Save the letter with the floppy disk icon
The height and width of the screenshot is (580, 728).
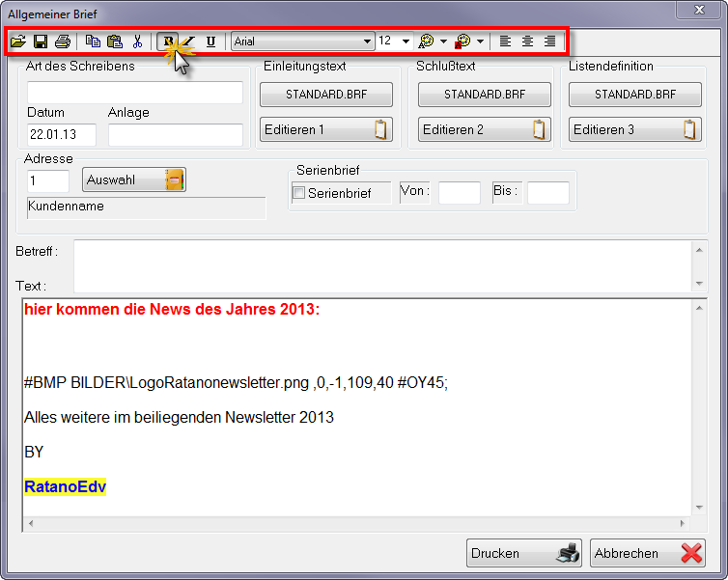pyautogui.click(x=41, y=41)
